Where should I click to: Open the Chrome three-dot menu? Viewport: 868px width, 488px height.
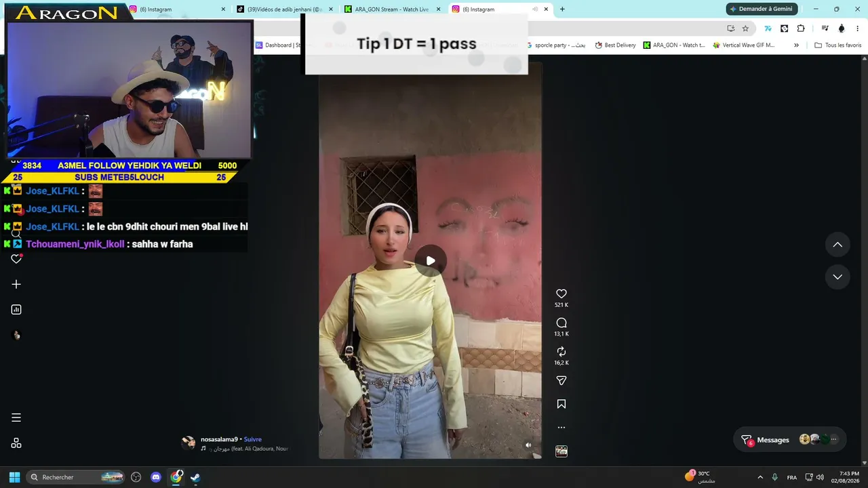tap(858, 28)
